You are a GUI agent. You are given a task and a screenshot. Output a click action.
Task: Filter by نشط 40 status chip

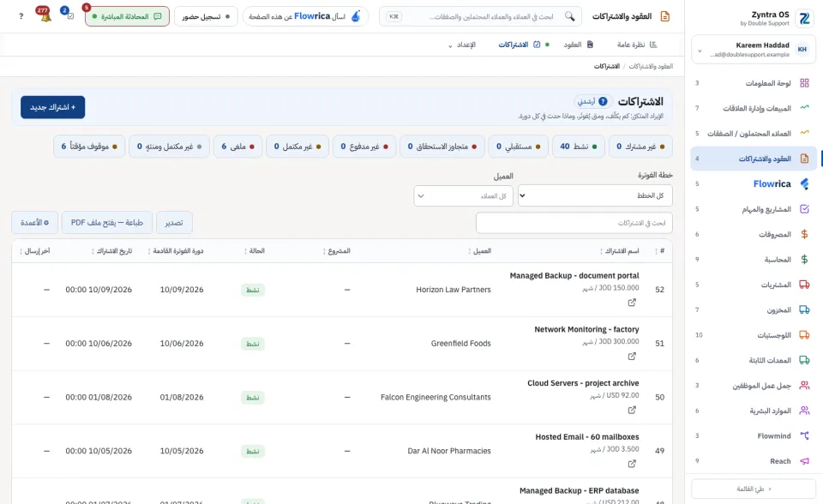point(578,147)
